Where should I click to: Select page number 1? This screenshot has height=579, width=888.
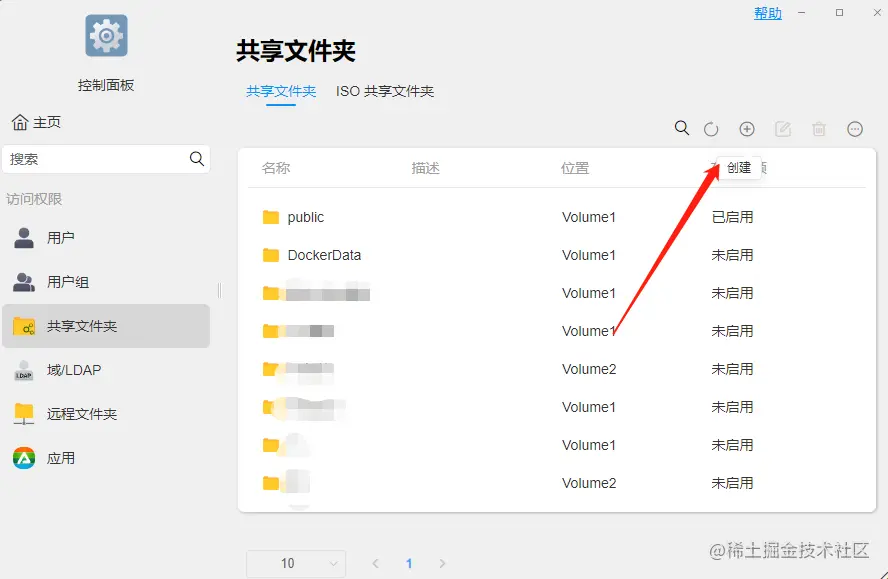pyautogui.click(x=409, y=563)
